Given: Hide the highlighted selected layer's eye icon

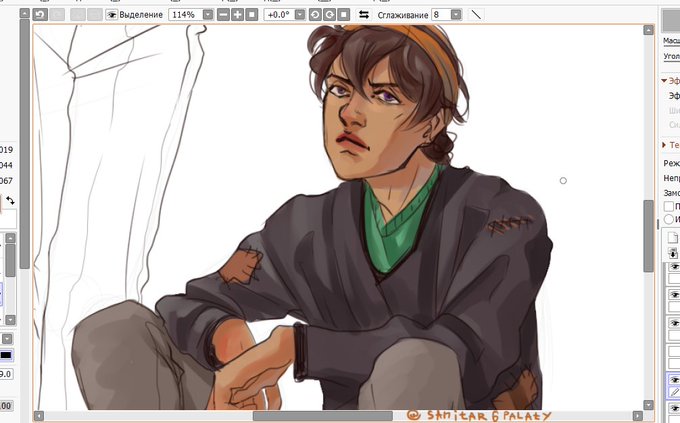Looking at the screenshot, I should pos(674,380).
